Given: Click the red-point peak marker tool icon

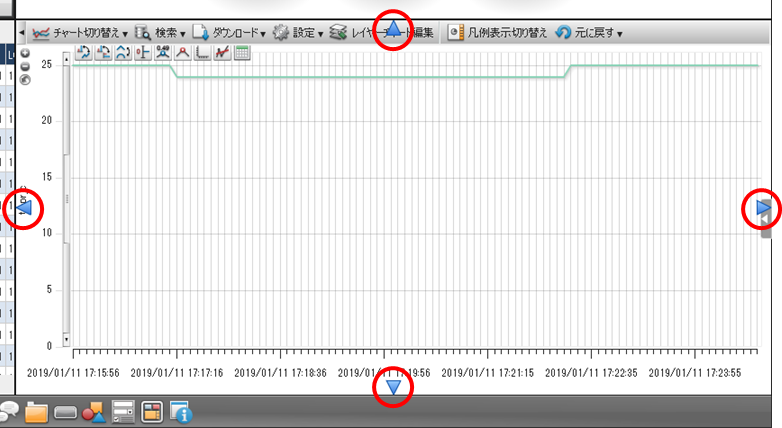Looking at the screenshot, I should point(183,52).
